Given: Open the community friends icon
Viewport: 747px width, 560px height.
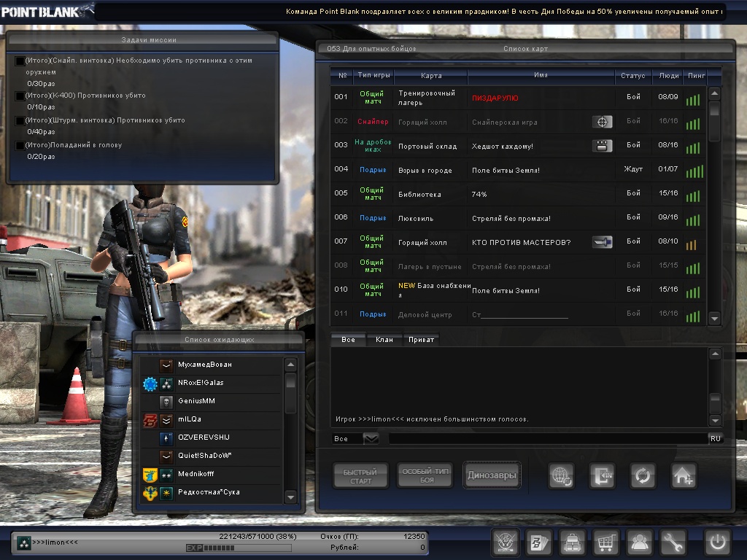Looking at the screenshot, I should (x=639, y=542).
